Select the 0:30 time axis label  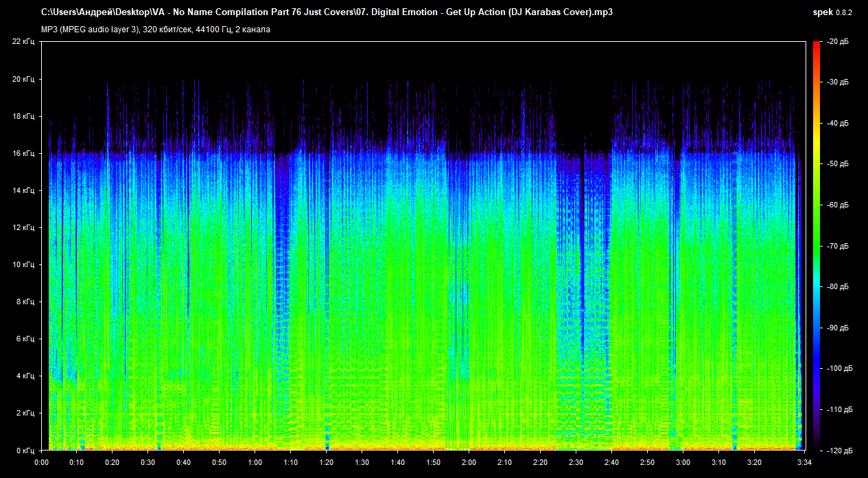tap(148, 462)
